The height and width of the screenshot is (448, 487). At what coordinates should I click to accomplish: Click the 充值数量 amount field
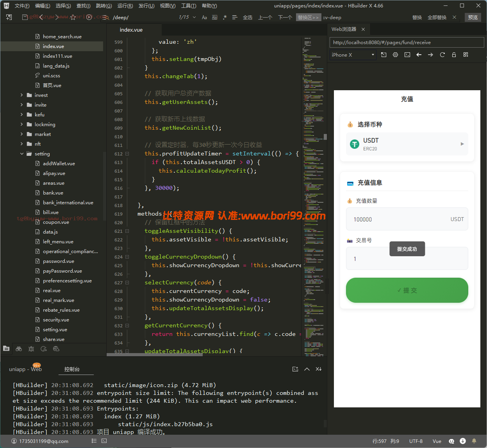tap(407, 219)
